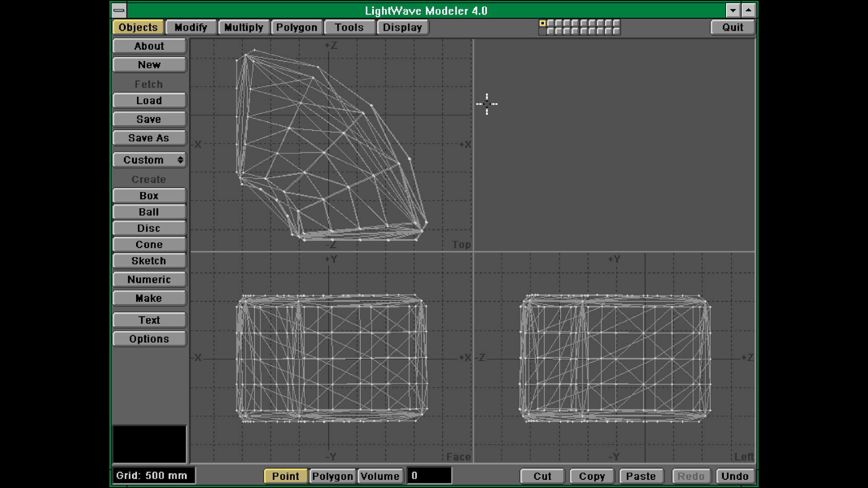Activate the Text tool
The width and height of the screenshot is (868, 488).
(x=149, y=320)
